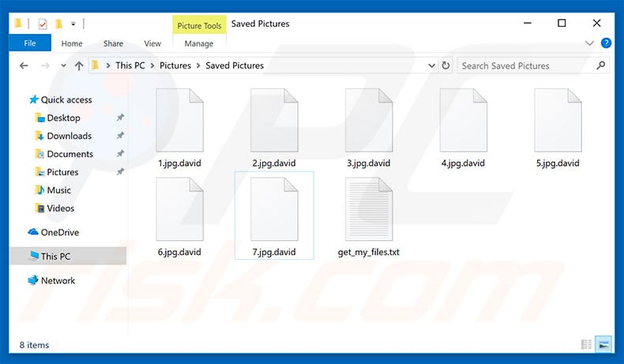Open the Help question mark icon
The width and height of the screenshot is (624, 364).
pos(606,43)
